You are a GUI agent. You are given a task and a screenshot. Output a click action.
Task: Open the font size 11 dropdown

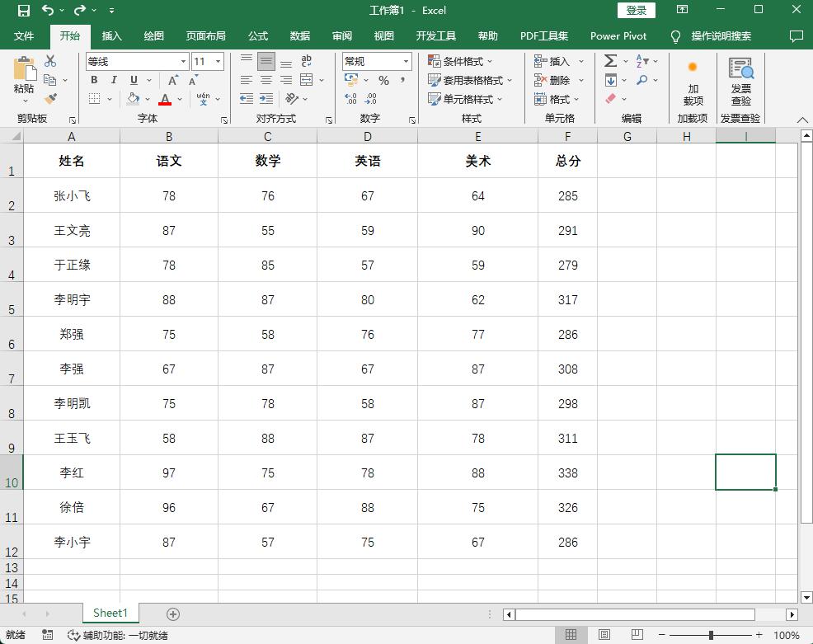219,61
